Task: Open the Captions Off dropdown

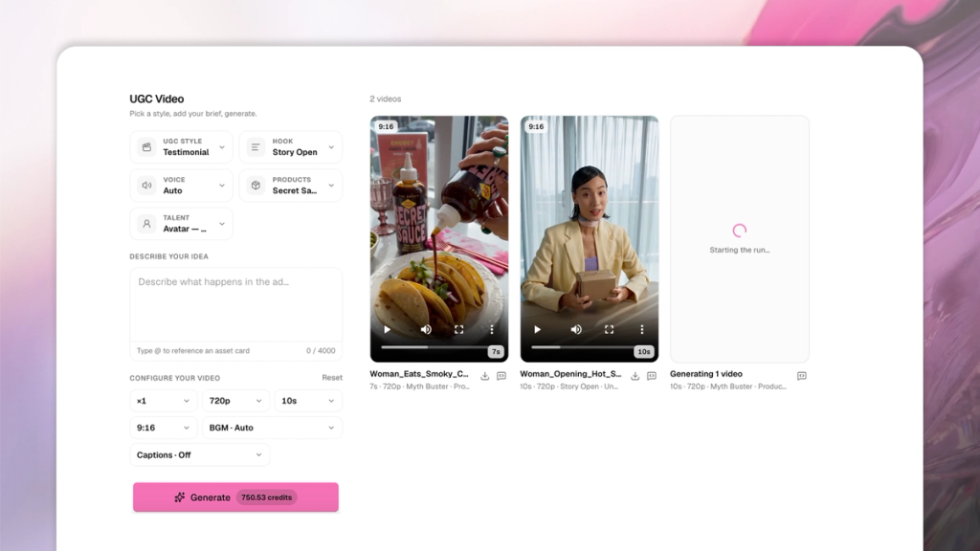Action: [x=199, y=454]
